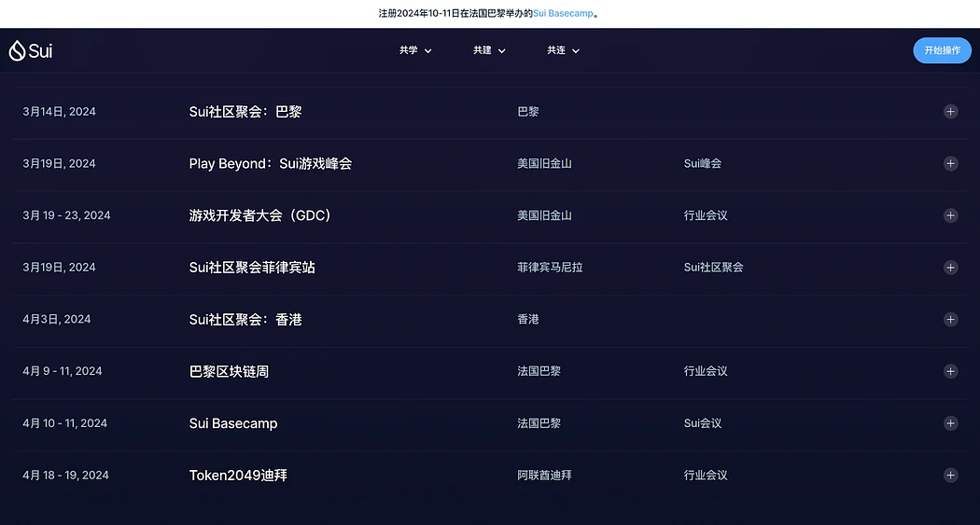Click the Sui社区聚会 category label
Image resolution: width=980 pixels, height=525 pixels.
coord(713,268)
